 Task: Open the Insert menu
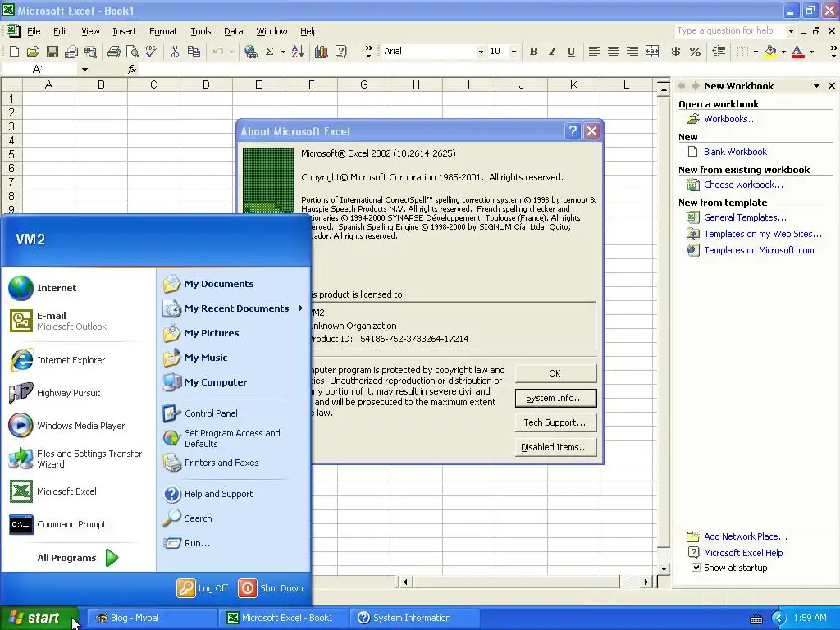pyautogui.click(x=125, y=31)
